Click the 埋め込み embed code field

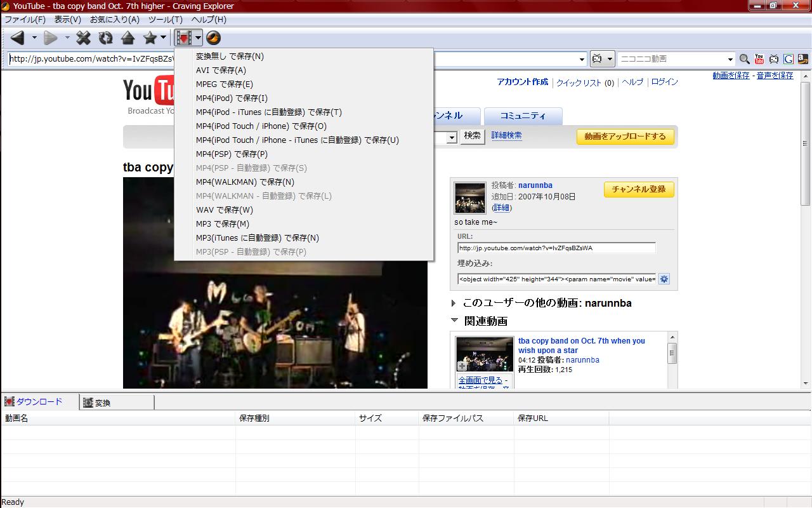click(556, 279)
